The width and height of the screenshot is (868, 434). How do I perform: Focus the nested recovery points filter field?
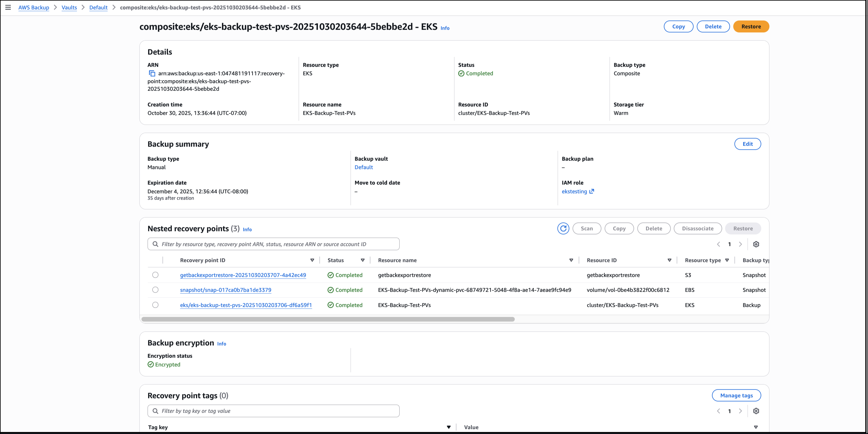(x=273, y=244)
